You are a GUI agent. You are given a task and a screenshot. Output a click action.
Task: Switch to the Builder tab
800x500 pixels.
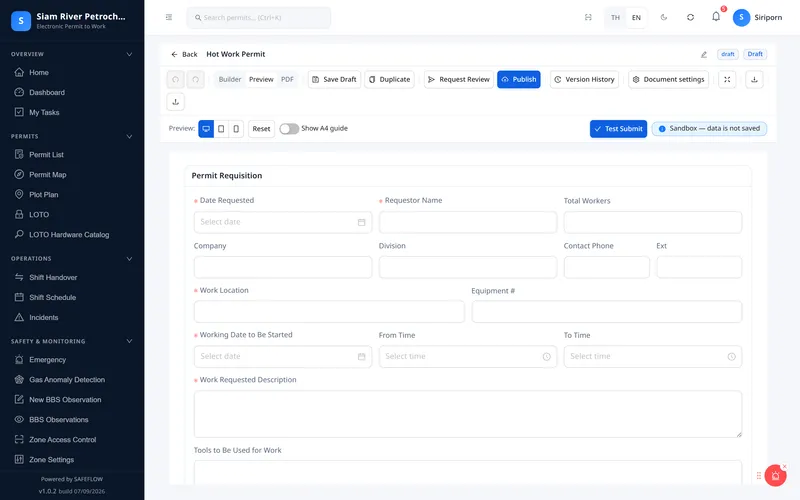[x=230, y=80]
